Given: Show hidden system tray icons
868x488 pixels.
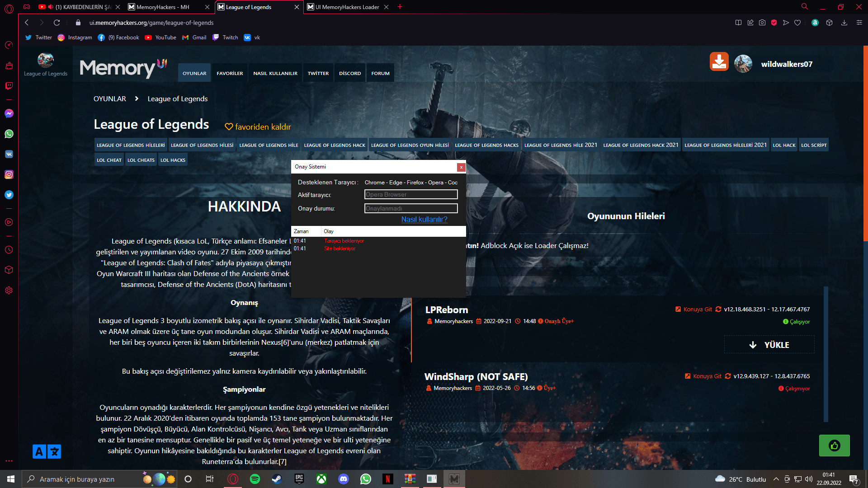Looking at the screenshot, I should 776,479.
